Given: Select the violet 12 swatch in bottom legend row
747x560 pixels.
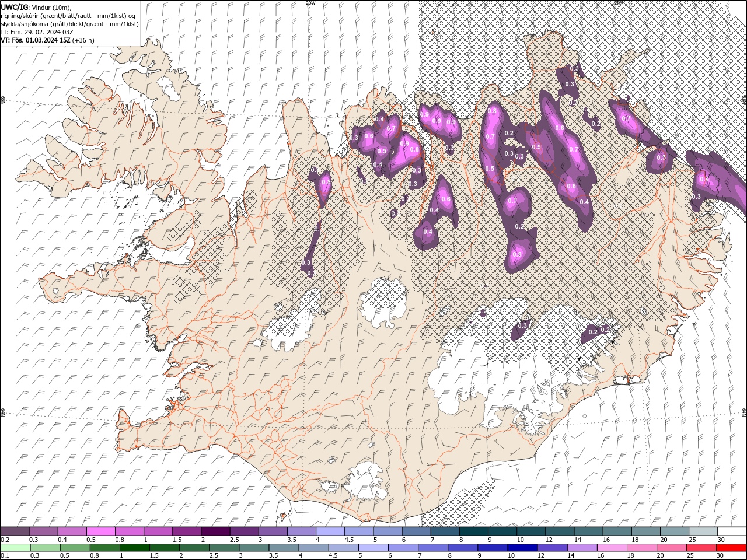Looking at the screenshot, I should point(552,548).
